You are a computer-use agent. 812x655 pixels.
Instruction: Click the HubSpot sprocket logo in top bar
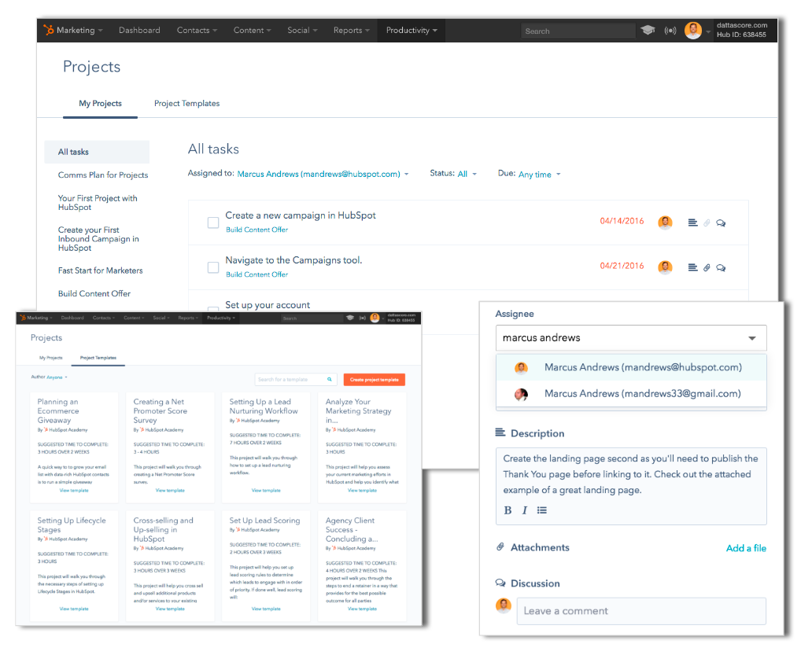(x=50, y=31)
